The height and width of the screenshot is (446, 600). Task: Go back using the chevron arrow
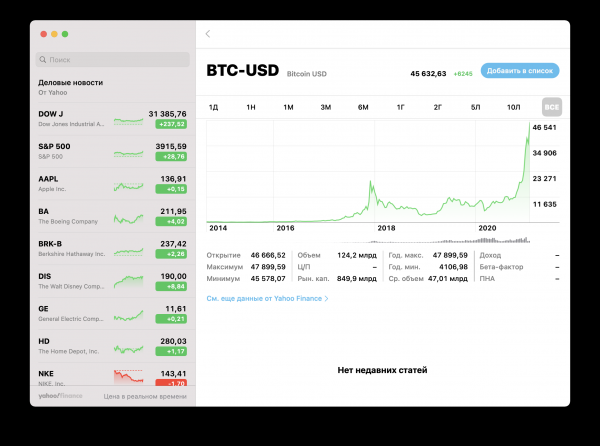pyautogui.click(x=208, y=34)
